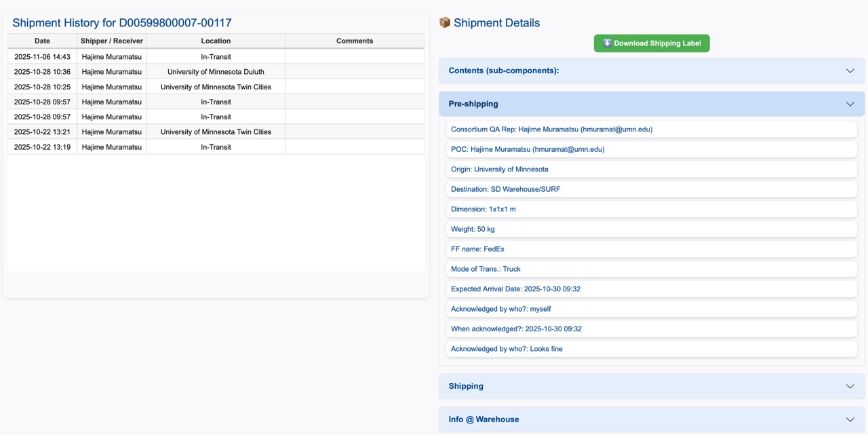The width and height of the screenshot is (868, 435).
Task: Select the University of Minnesota Duluth row
Action: click(x=216, y=72)
